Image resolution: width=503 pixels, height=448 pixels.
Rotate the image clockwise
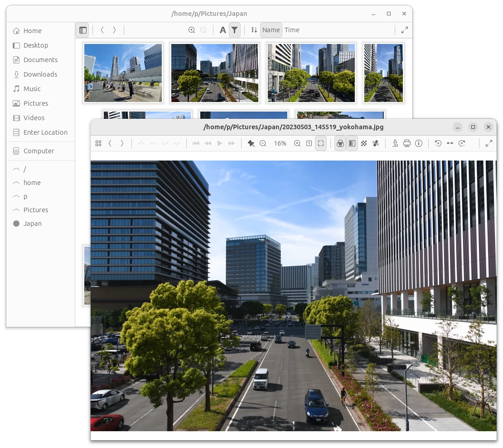[462, 143]
